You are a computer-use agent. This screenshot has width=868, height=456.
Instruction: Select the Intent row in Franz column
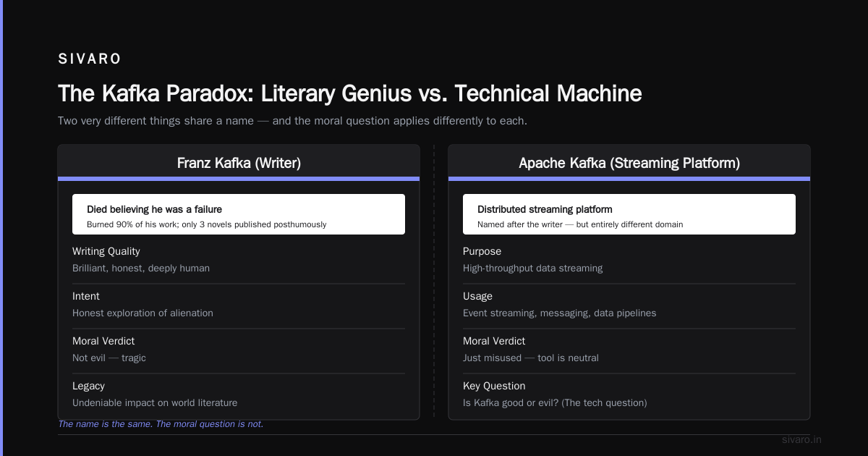239,305
